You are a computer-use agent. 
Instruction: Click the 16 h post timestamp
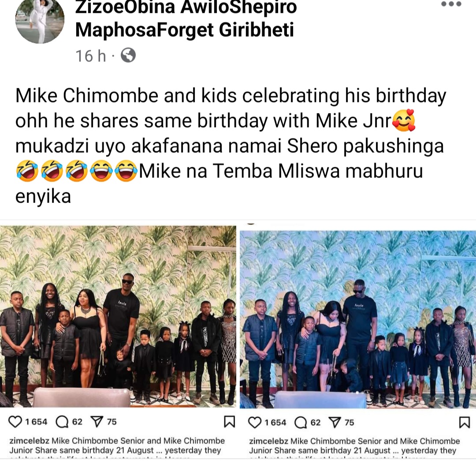coord(90,56)
